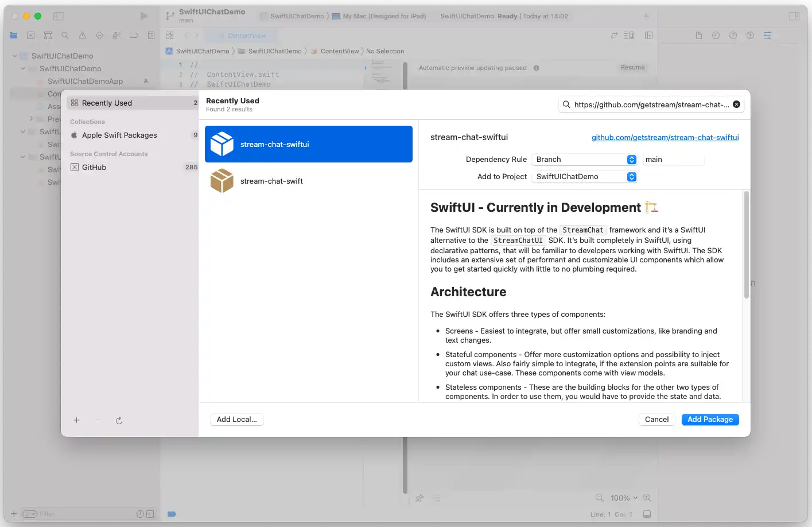Go back in editor history
Screen dimensions: 812x527
[186, 36]
